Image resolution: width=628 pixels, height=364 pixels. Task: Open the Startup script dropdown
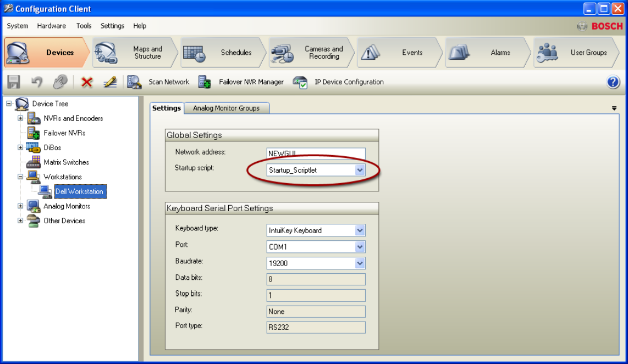click(360, 170)
